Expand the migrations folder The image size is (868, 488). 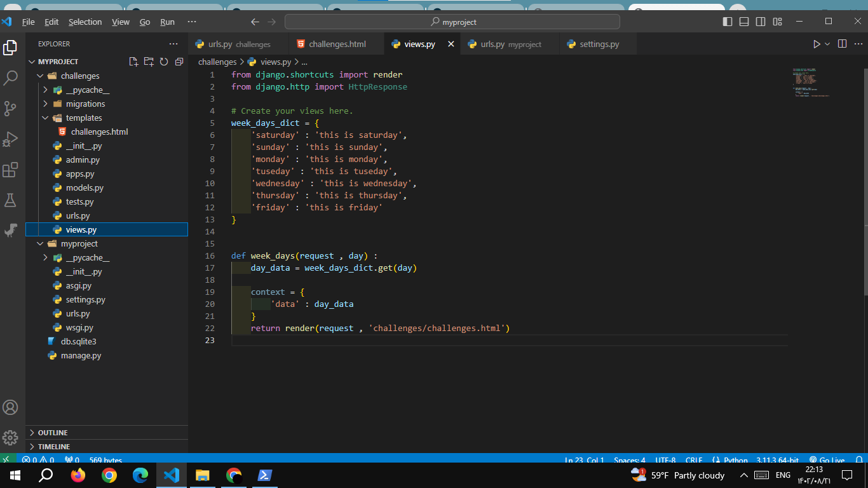click(85, 104)
